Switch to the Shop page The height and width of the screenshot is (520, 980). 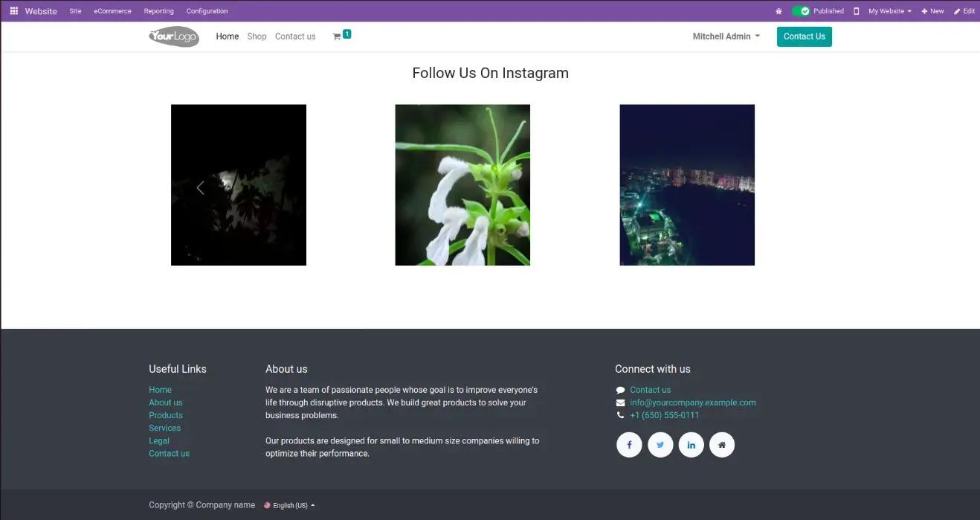(x=257, y=36)
